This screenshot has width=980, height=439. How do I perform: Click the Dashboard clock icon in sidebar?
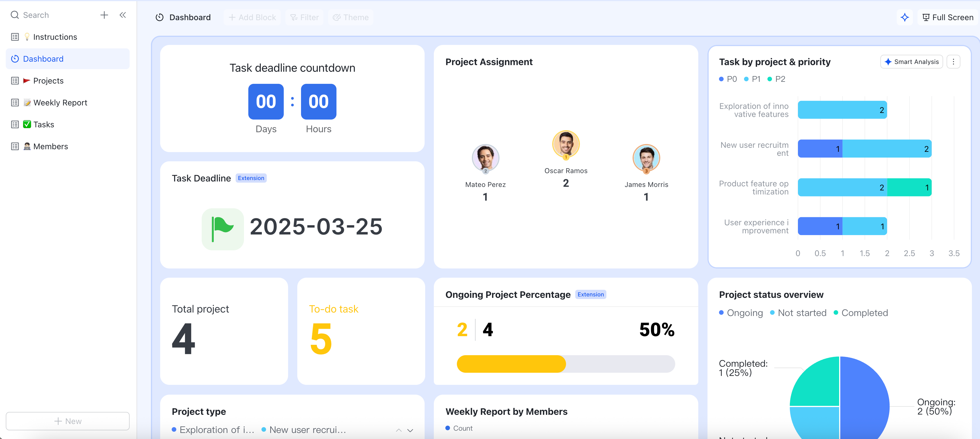[x=15, y=58]
